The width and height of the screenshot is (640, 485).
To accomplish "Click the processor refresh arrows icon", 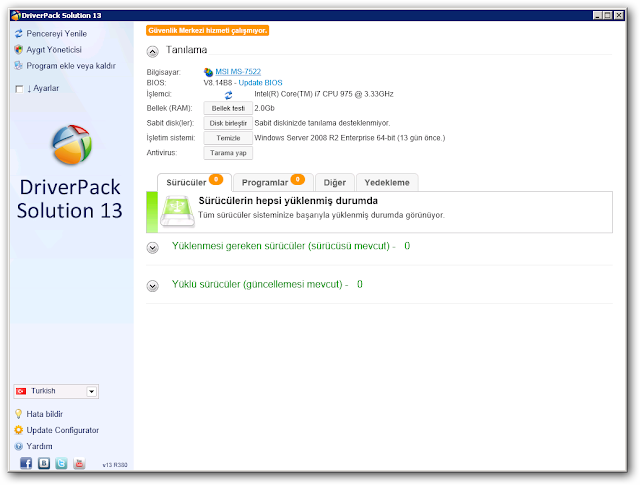I will pyautogui.click(x=229, y=95).
